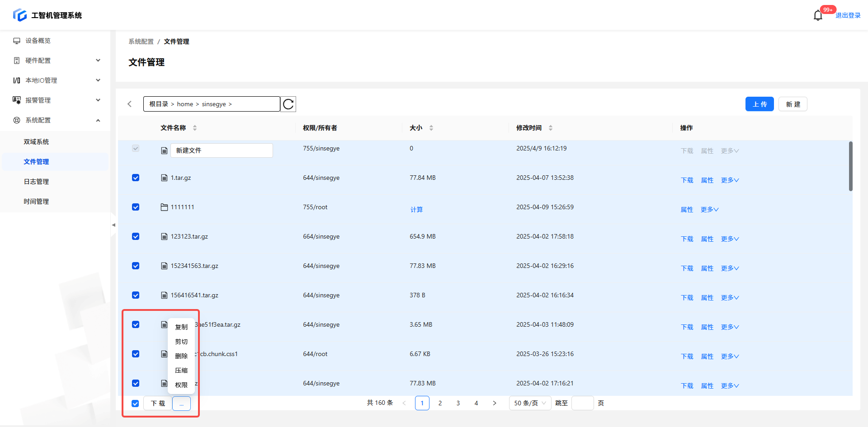Click the refresh directory icon
This screenshot has height=427, width=868.
pyautogui.click(x=288, y=104)
